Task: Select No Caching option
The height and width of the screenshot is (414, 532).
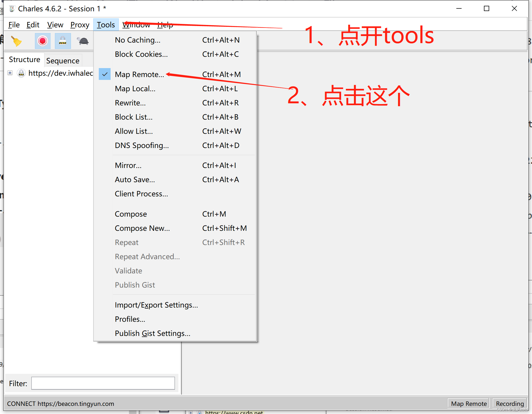Action: point(137,40)
